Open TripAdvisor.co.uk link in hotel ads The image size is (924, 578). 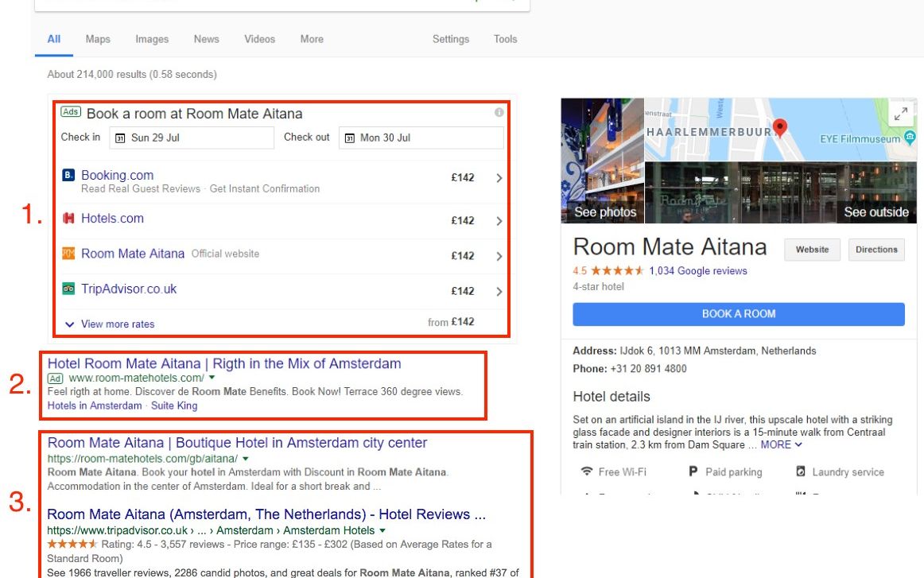129,289
